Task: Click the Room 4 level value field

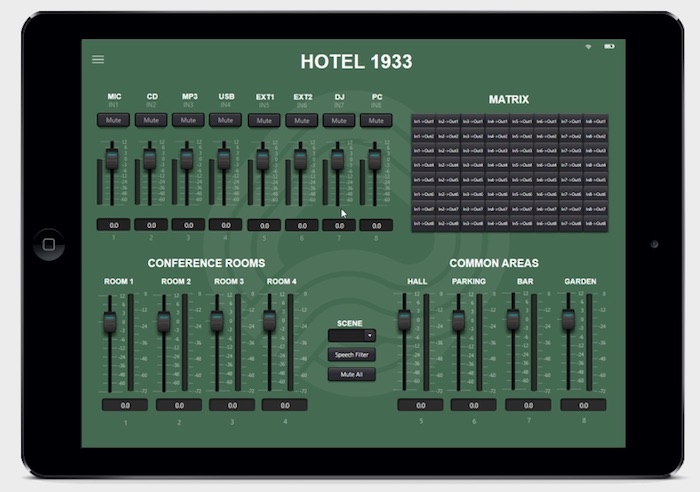Action: click(x=284, y=405)
